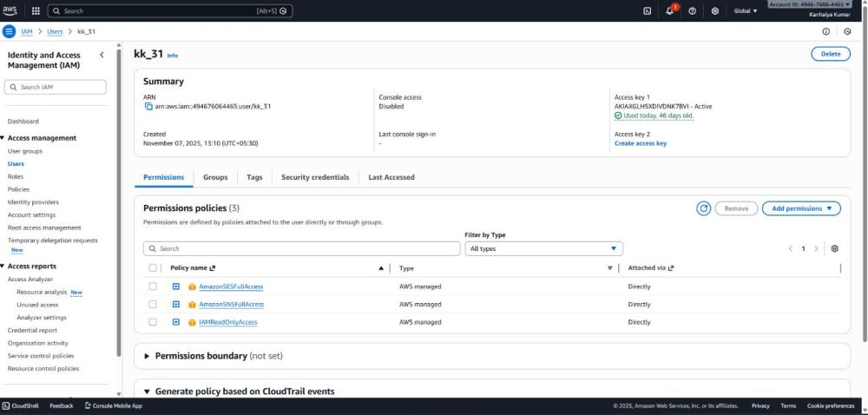Image resolution: width=868 pixels, height=415 pixels.
Task: Copy the user ARN with the copy icon
Action: click(x=148, y=106)
